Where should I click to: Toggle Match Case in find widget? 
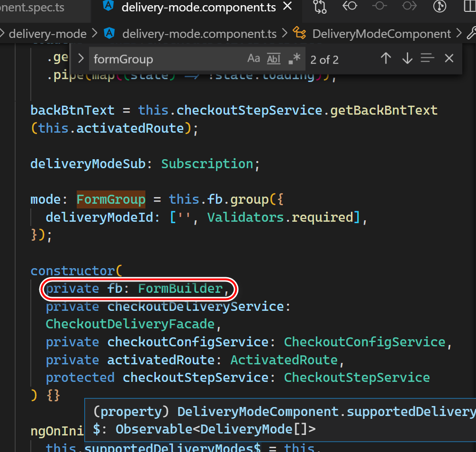pyautogui.click(x=253, y=58)
